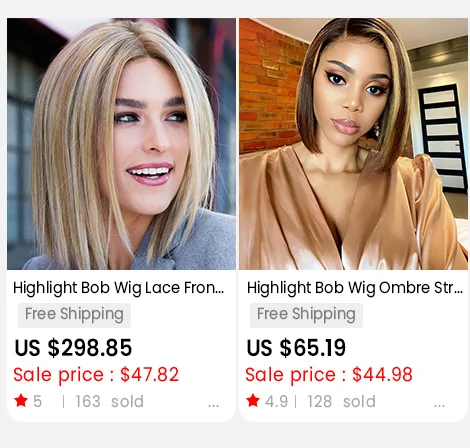Click the US $65.19 original price
470x448 pixels.
pyautogui.click(x=296, y=348)
